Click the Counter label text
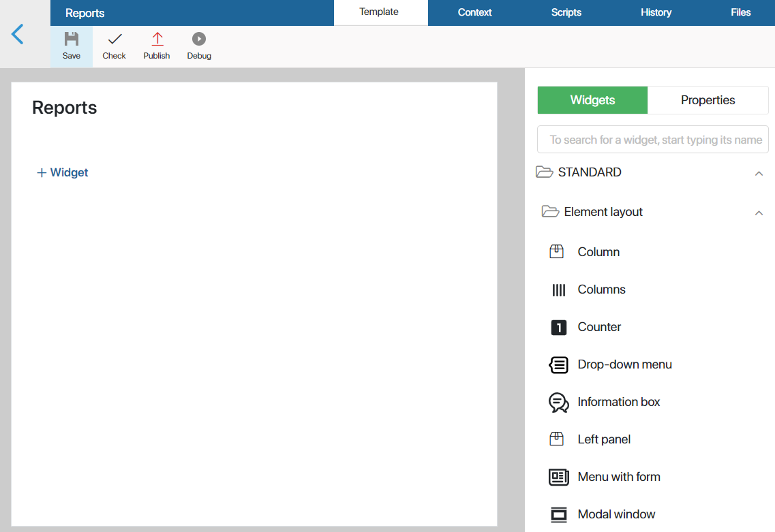The width and height of the screenshot is (775, 532). coord(599,327)
